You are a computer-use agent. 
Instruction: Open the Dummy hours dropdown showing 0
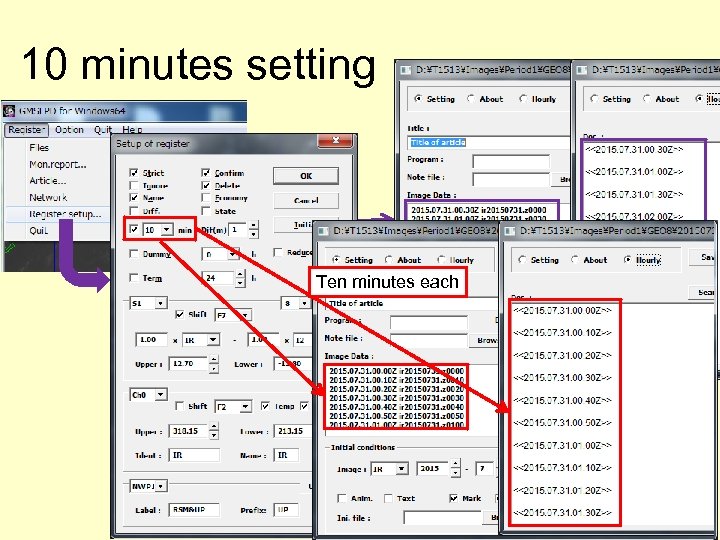(x=233, y=253)
